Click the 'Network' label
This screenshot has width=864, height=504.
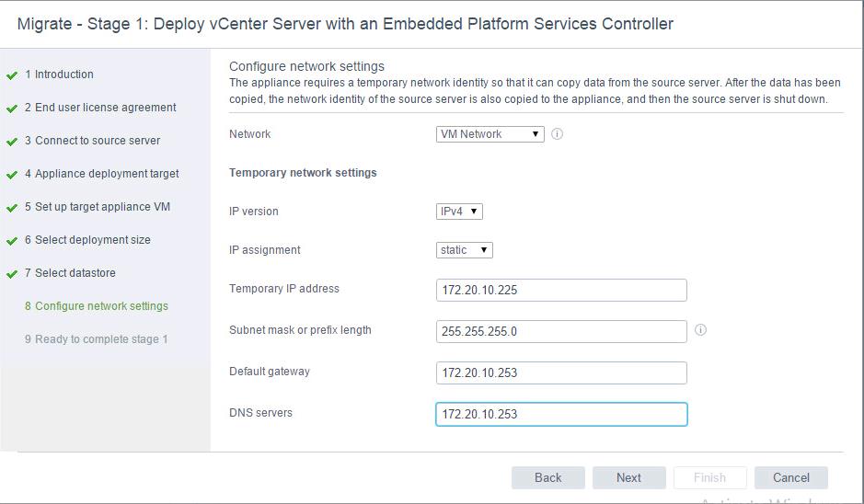tap(249, 134)
